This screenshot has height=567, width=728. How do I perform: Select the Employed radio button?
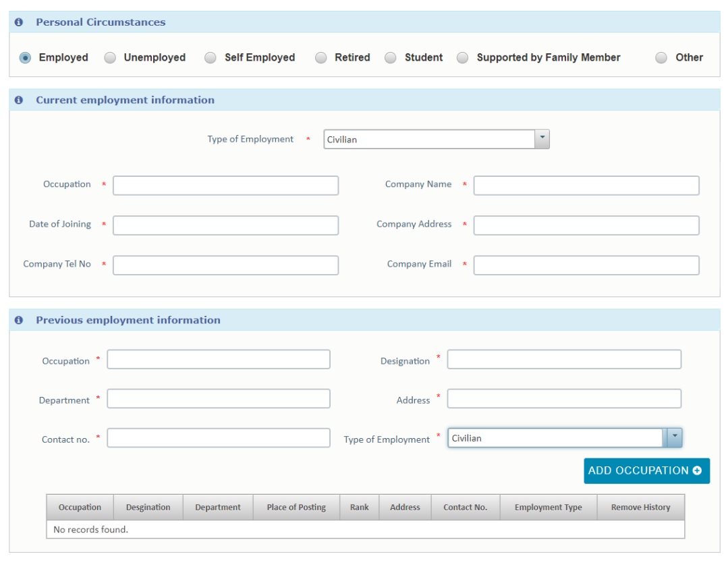pos(25,57)
